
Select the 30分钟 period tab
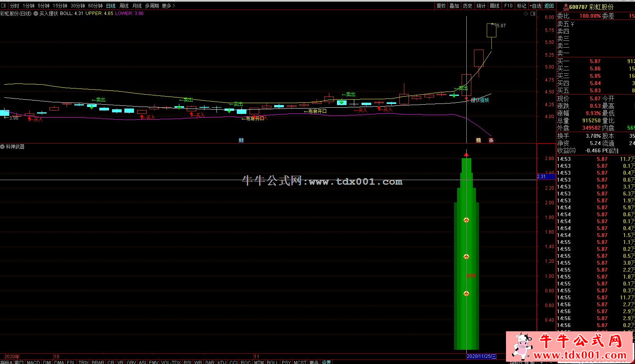[x=77, y=6]
